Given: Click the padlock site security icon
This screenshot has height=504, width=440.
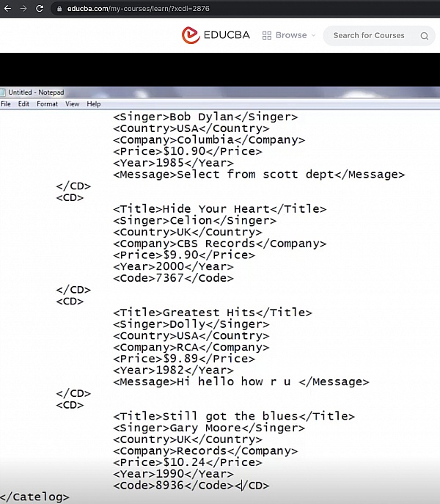Looking at the screenshot, I should click(60, 10).
